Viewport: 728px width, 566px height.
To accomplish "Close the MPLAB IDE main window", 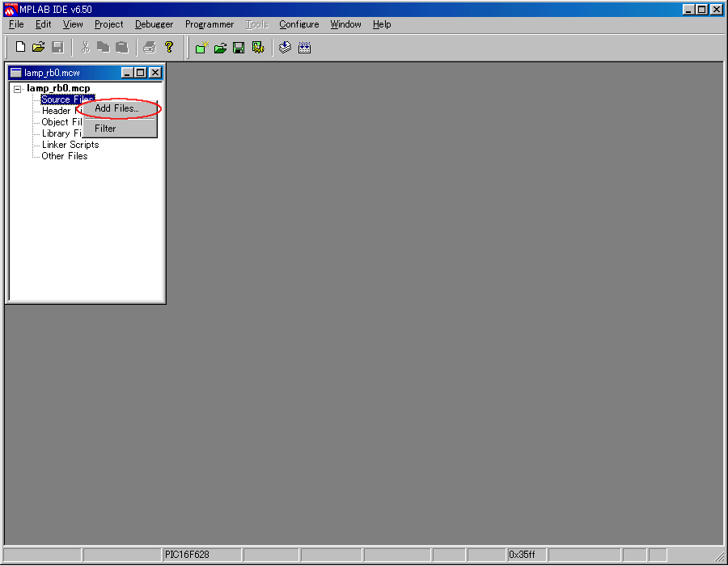I will click(717, 9).
